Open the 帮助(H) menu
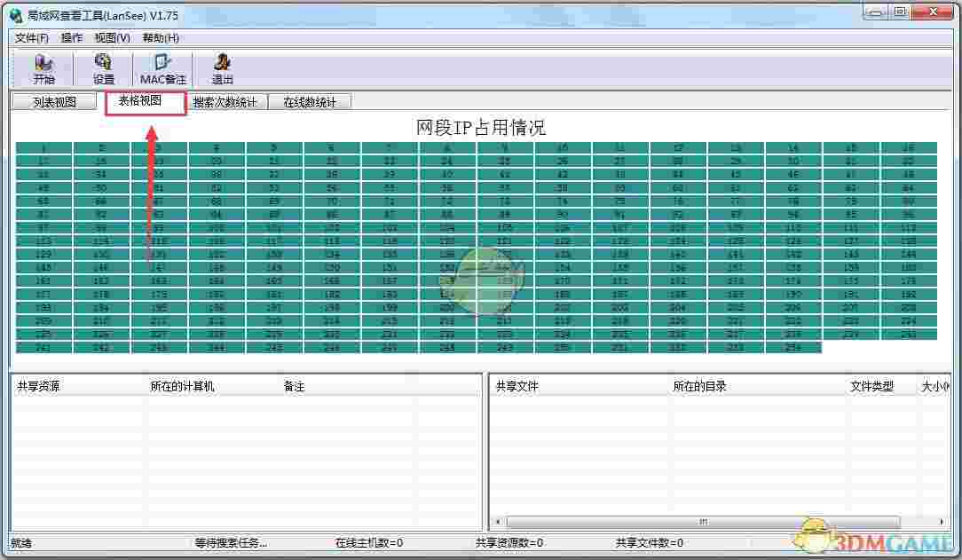This screenshot has width=962, height=560. (155, 38)
